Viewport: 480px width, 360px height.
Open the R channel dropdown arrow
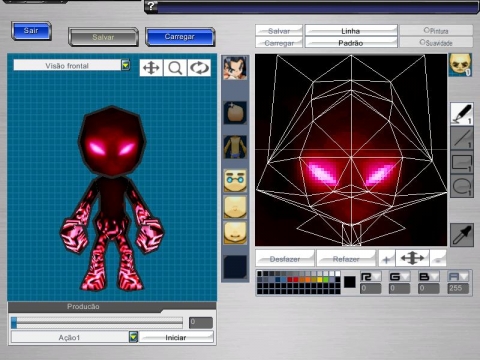pos(377,277)
